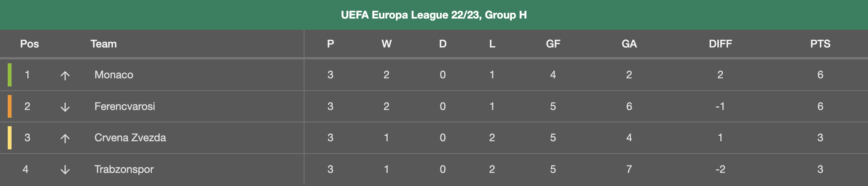The height and width of the screenshot is (186, 868).
Task: Open the Trabzonspor team entry
Action: (x=124, y=169)
